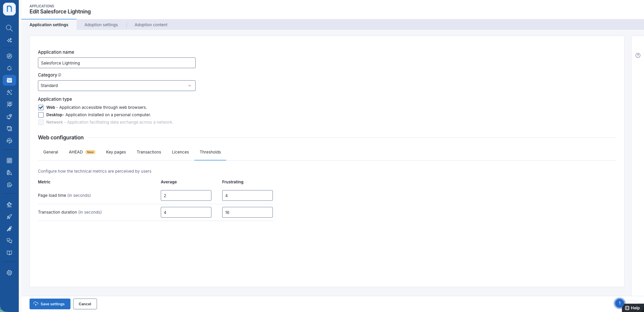Viewport: 644px width, 312px height.
Task: Open the Category dropdown showing Standard
Action: tap(117, 86)
